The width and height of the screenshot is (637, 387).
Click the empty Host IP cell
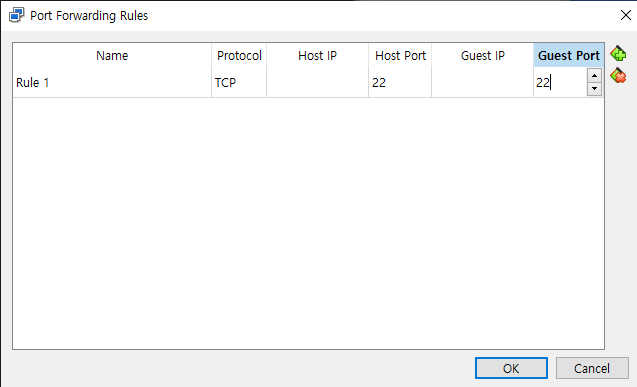coord(317,82)
